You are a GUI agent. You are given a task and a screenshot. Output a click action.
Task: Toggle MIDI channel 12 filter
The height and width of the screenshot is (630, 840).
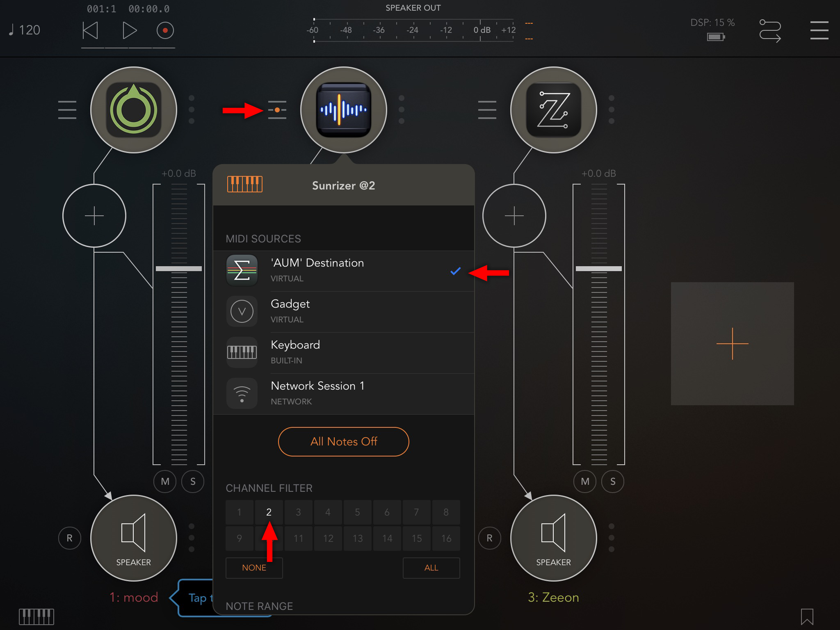tap(328, 539)
